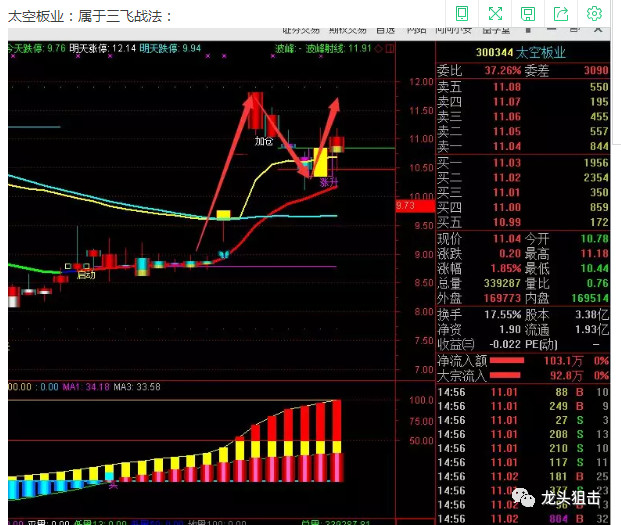Select the 卖四 ask row at 11.07
The height and width of the screenshot is (525, 621).
523,102
